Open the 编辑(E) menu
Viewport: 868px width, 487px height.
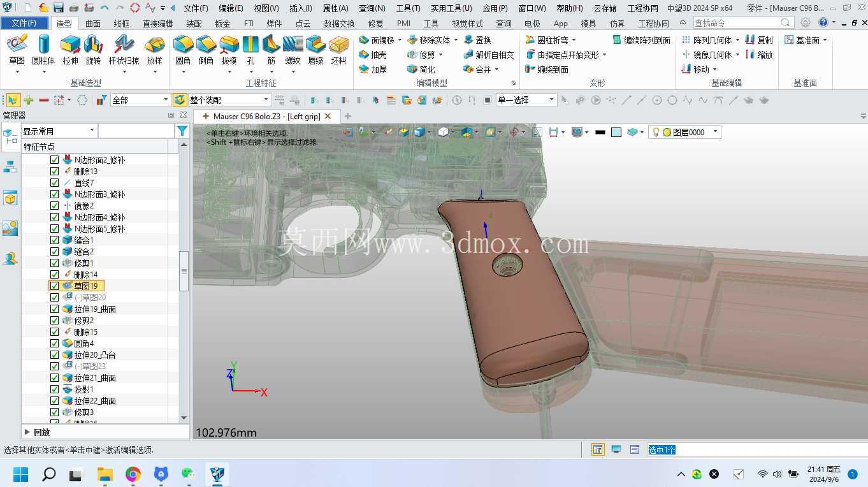point(231,8)
